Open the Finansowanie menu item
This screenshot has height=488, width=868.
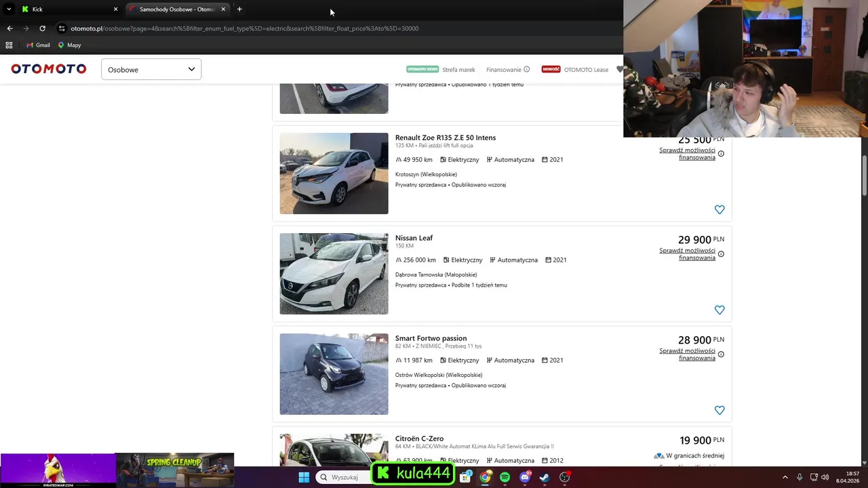click(x=504, y=69)
